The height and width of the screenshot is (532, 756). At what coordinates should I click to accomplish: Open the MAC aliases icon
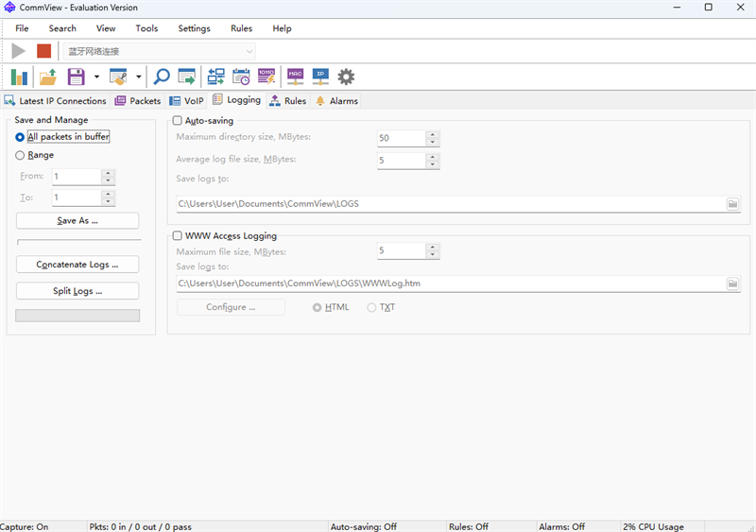point(296,77)
